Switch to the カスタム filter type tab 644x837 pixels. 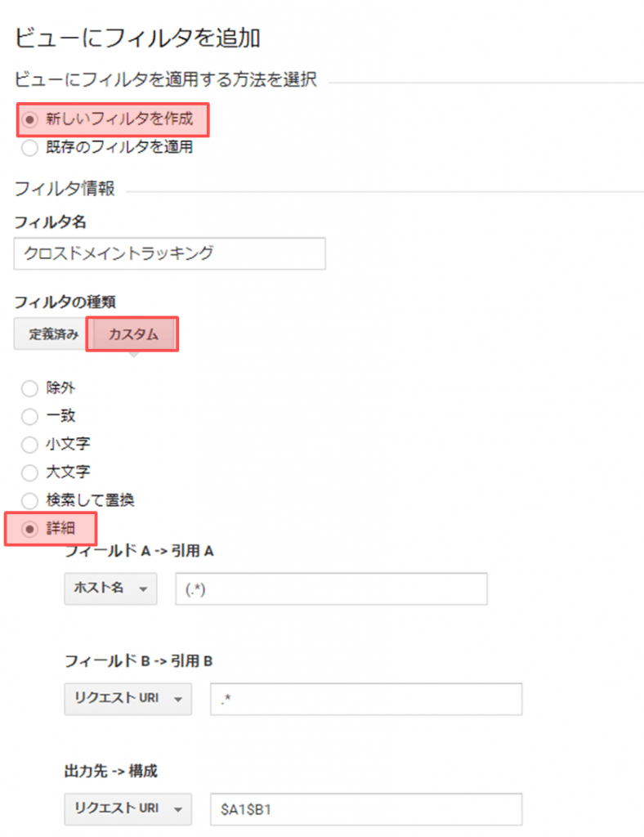132,334
